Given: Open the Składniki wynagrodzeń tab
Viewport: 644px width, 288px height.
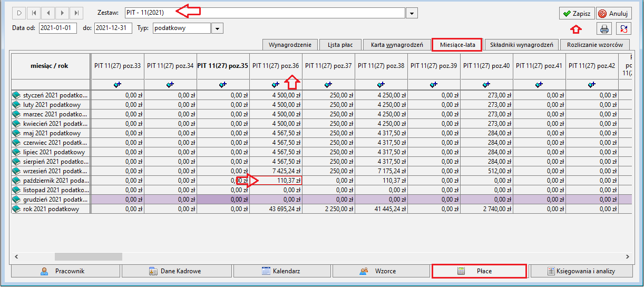Looking at the screenshot, I should point(522,45).
